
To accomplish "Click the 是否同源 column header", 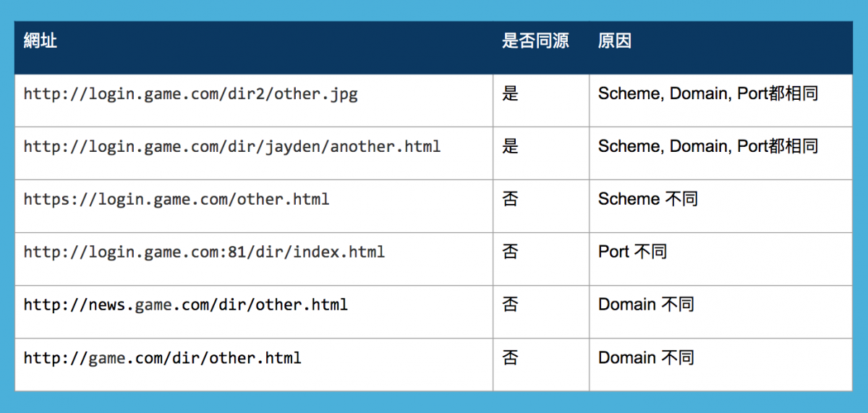I will (x=535, y=41).
